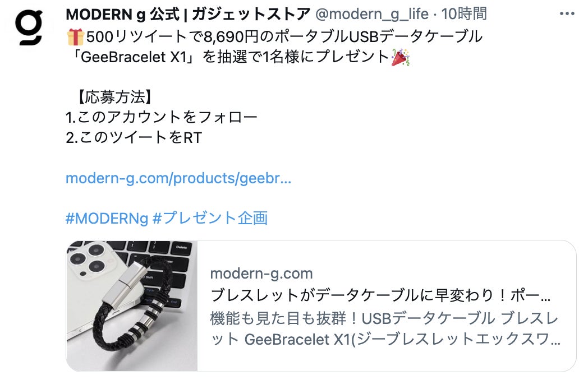Click the bracelet cable product thumbnail
588x380 pixels.
(x=132, y=306)
